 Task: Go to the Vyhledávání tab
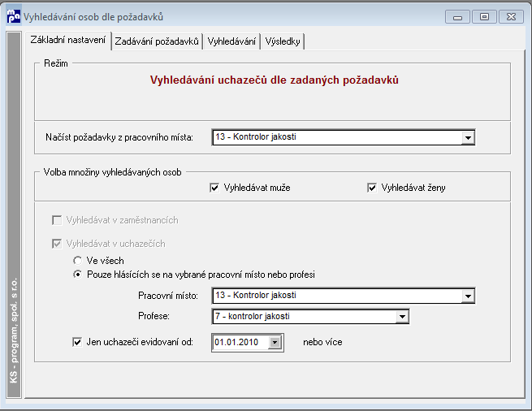point(231,41)
